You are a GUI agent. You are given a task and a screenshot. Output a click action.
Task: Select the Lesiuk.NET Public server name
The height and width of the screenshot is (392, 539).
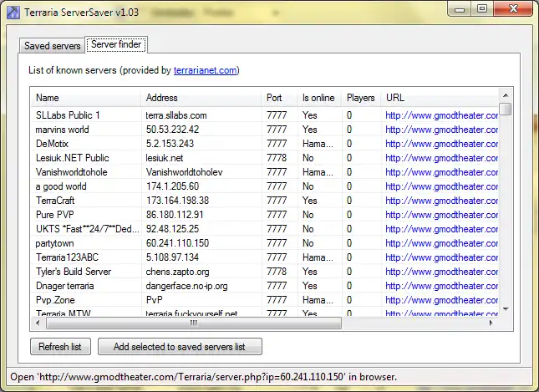[73, 158]
